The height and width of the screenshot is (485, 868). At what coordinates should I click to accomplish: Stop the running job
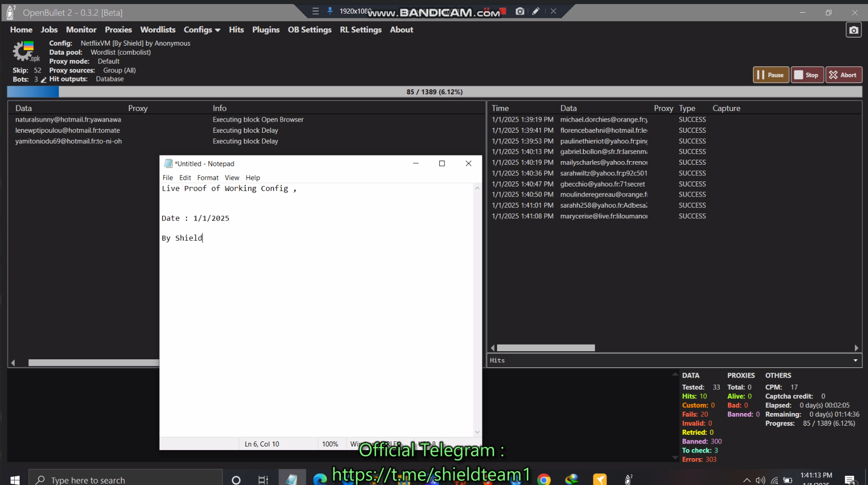click(x=807, y=75)
